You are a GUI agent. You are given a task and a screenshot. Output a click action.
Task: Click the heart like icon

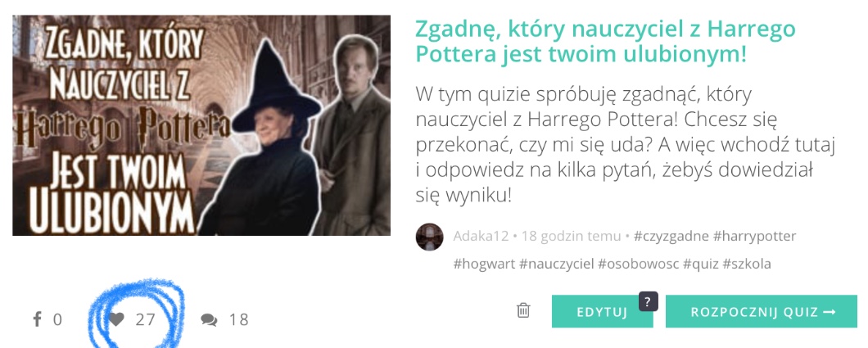(x=116, y=319)
